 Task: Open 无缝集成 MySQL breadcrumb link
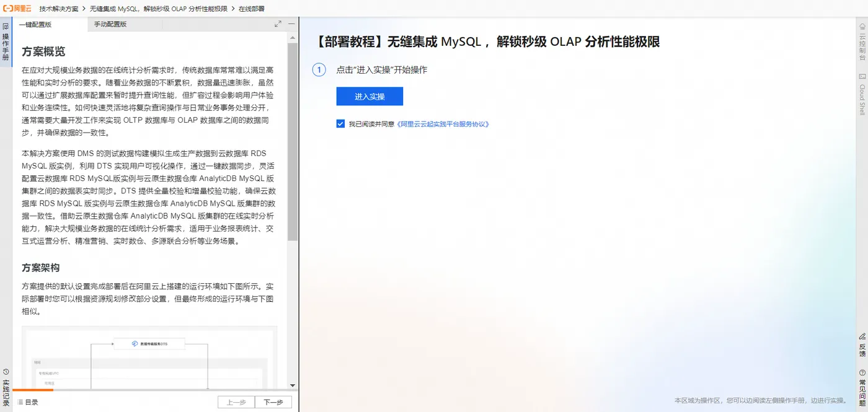click(159, 9)
